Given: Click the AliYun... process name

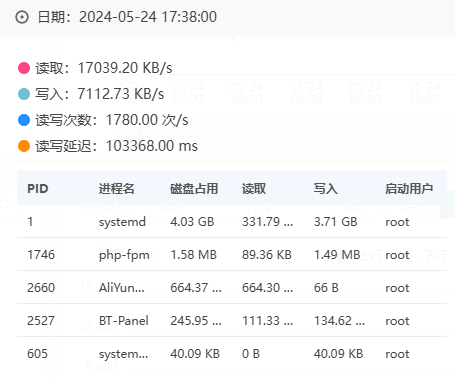Looking at the screenshot, I should (x=122, y=288).
